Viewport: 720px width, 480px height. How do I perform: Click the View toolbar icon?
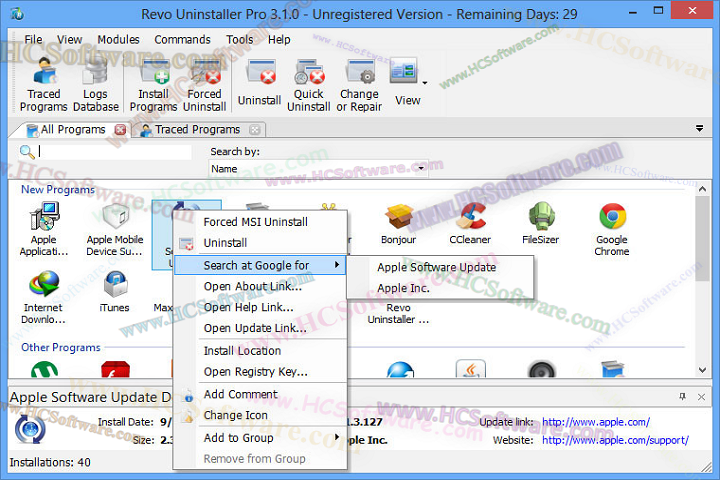pos(405,83)
